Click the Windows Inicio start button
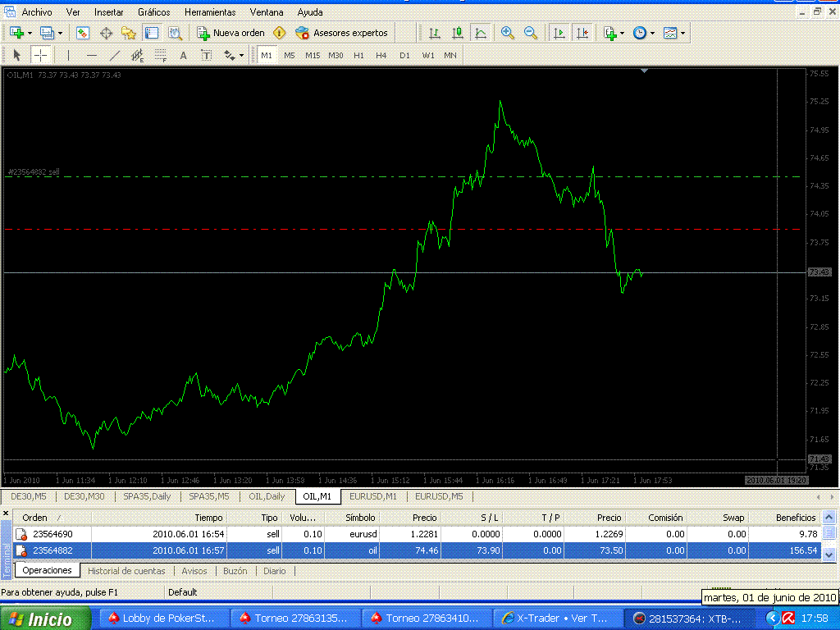The height and width of the screenshot is (630, 840). [x=45, y=619]
